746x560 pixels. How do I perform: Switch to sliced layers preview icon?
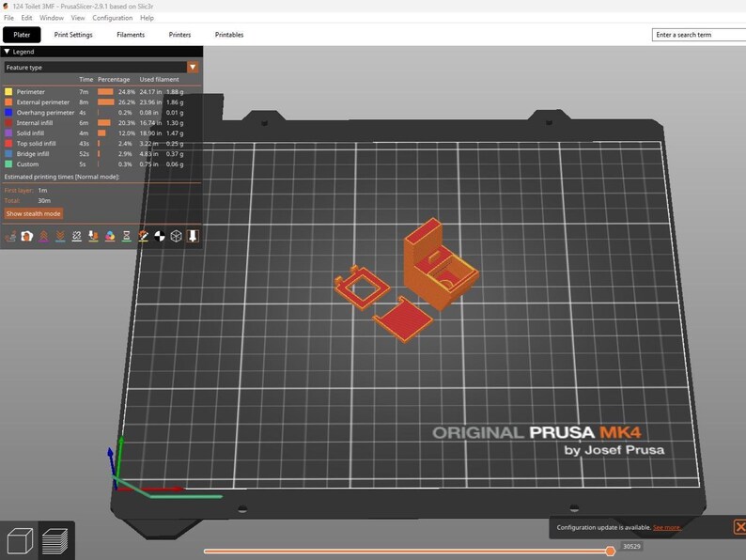(x=55, y=541)
